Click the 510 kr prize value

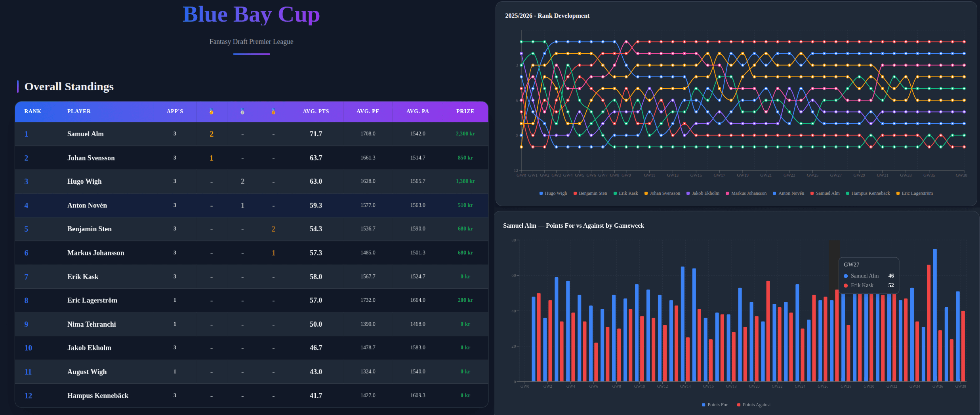point(465,205)
